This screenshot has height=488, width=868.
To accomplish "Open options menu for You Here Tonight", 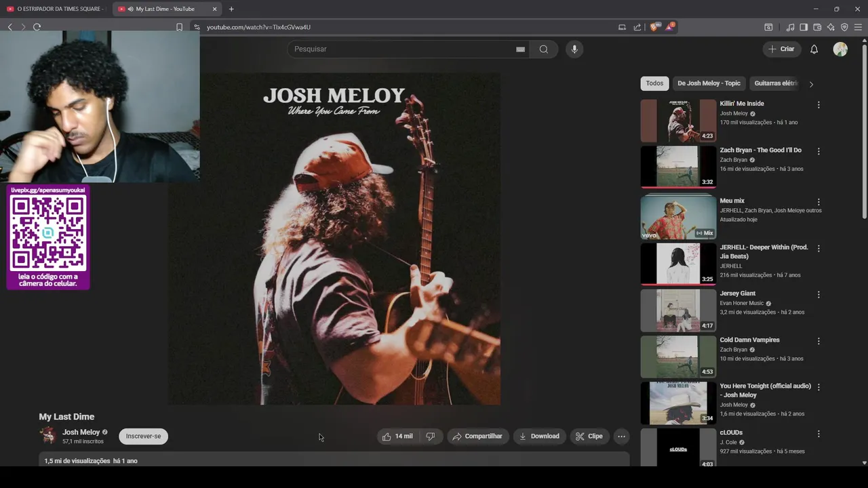I will [818, 387].
